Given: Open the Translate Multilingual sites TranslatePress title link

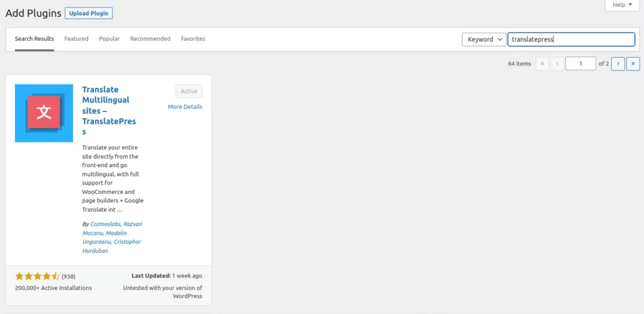Looking at the screenshot, I should pyautogui.click(x=109, y=111).
